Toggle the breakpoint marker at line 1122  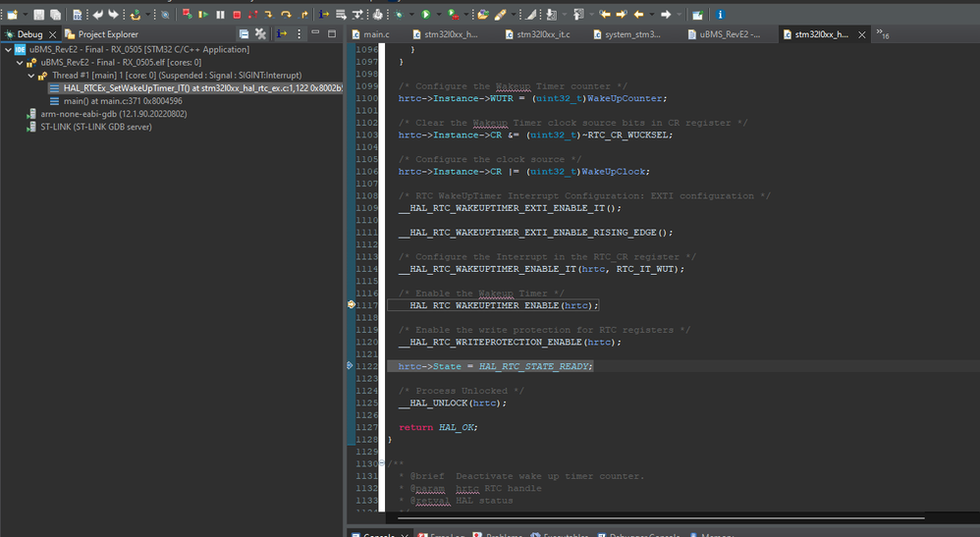pyautogui.click(x=351, y=365)
